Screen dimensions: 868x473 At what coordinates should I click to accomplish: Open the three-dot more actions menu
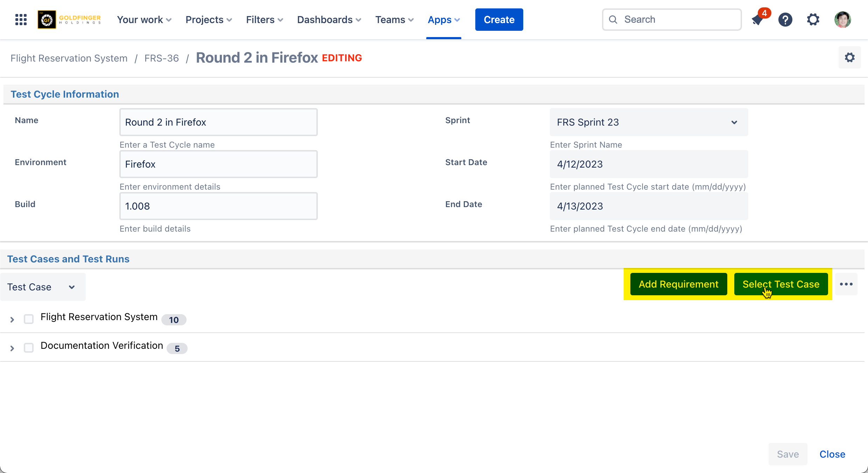(x=846, y=284)
